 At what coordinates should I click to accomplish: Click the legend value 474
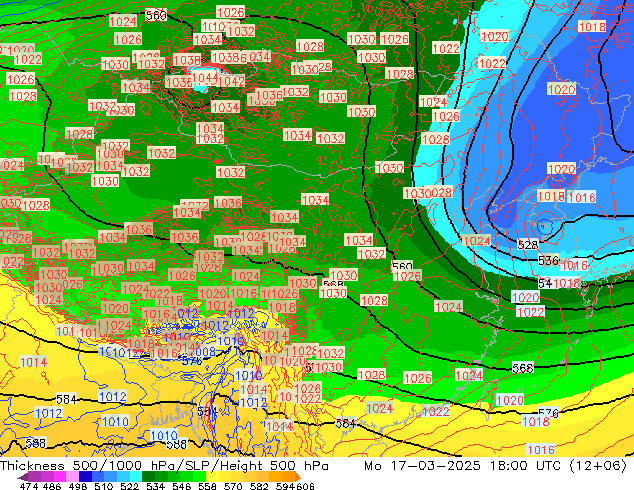click(29, 486)
